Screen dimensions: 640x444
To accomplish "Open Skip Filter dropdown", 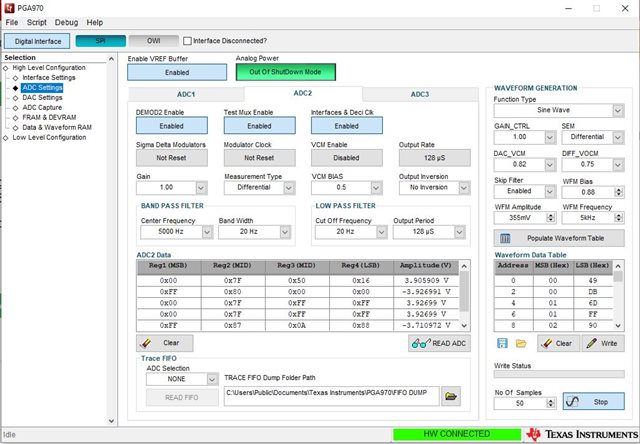I will [x=550, y=191].
